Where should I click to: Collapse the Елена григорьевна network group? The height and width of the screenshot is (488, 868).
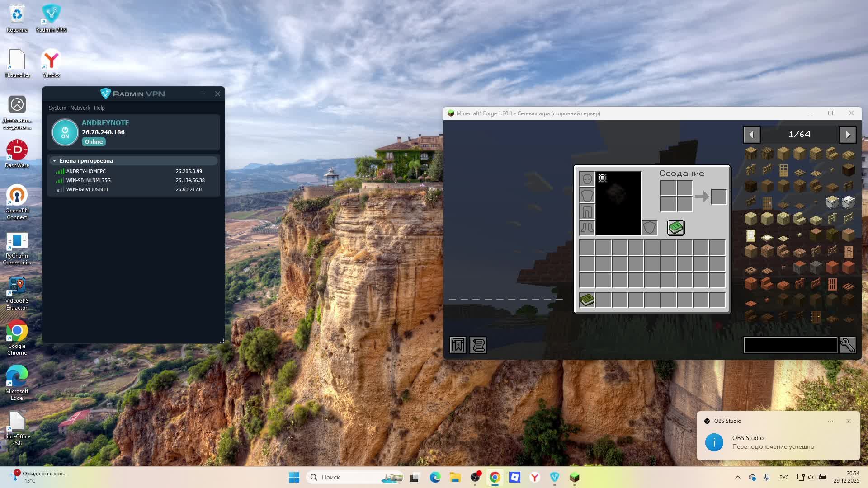[54, 161]
